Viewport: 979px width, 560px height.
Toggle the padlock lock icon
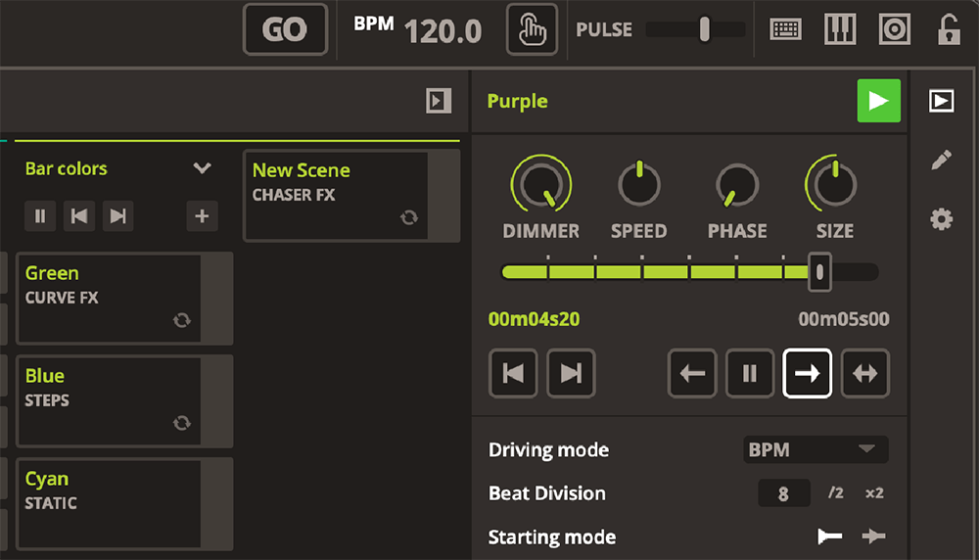pyautogui.click(x=948, y=30)
